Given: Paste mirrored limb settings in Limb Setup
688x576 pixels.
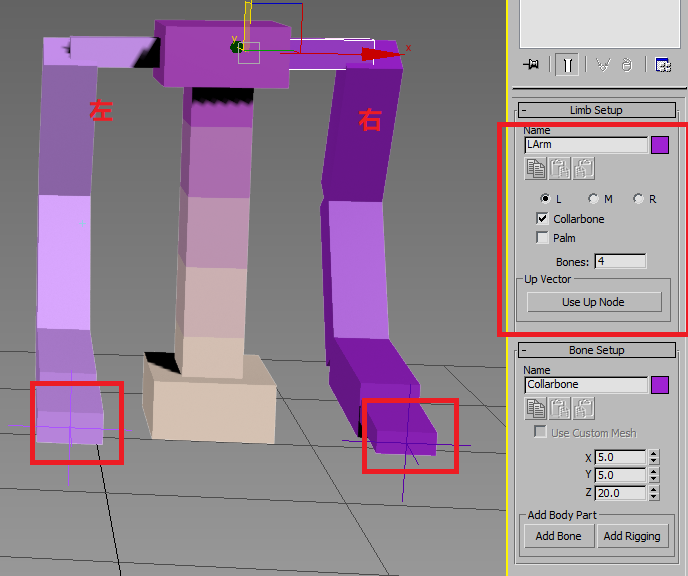Looking at the screenshot, I should click(584, 168).
